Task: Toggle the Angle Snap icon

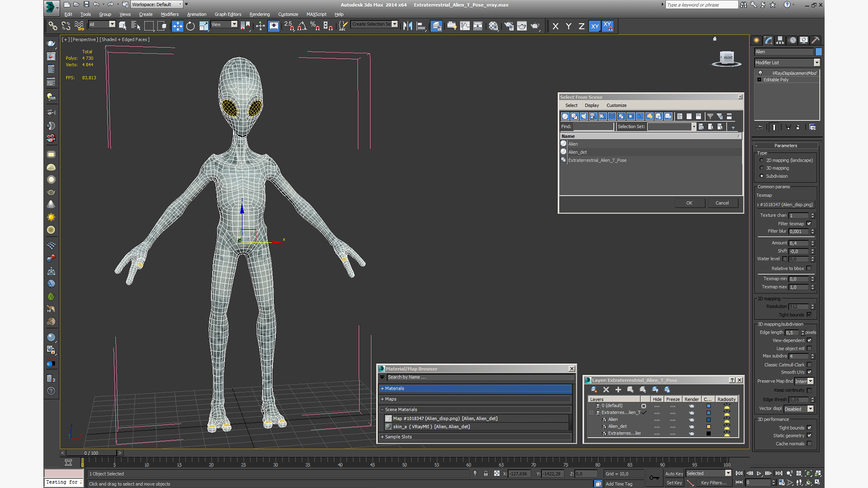Action: coord(302,26)
